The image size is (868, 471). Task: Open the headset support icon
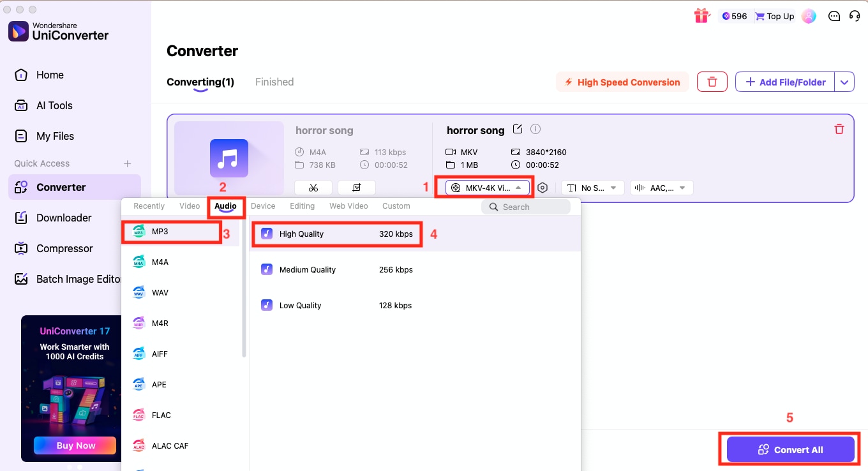855,16
